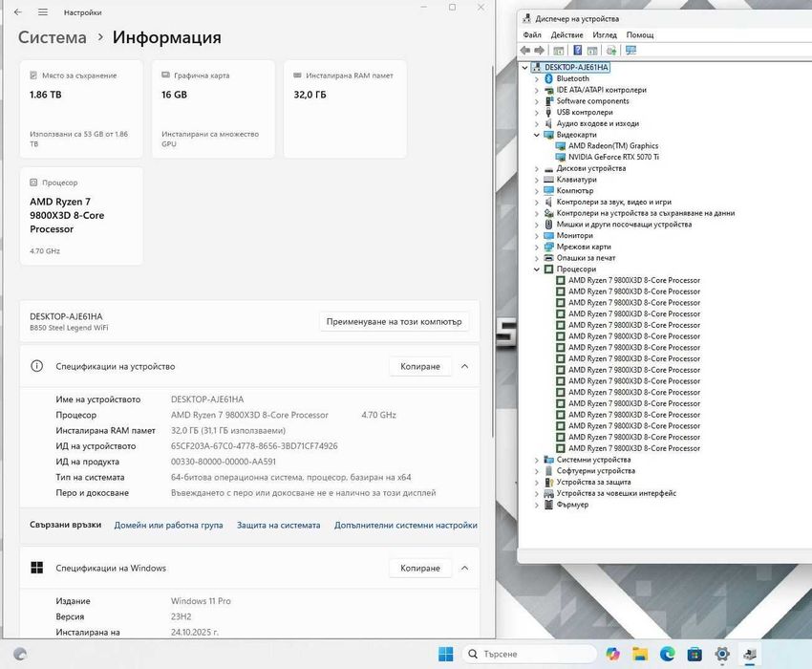Collapse the Процесори category
The image size is (812, 669).
(x=537, y=270)
